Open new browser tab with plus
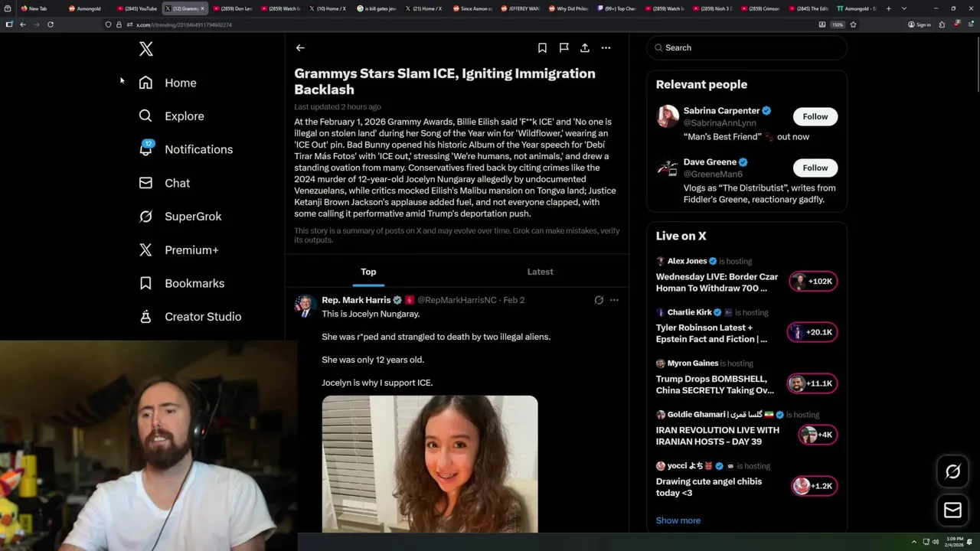Image resolution: width=980 pixels, height=551 pixels. (888, 8)
